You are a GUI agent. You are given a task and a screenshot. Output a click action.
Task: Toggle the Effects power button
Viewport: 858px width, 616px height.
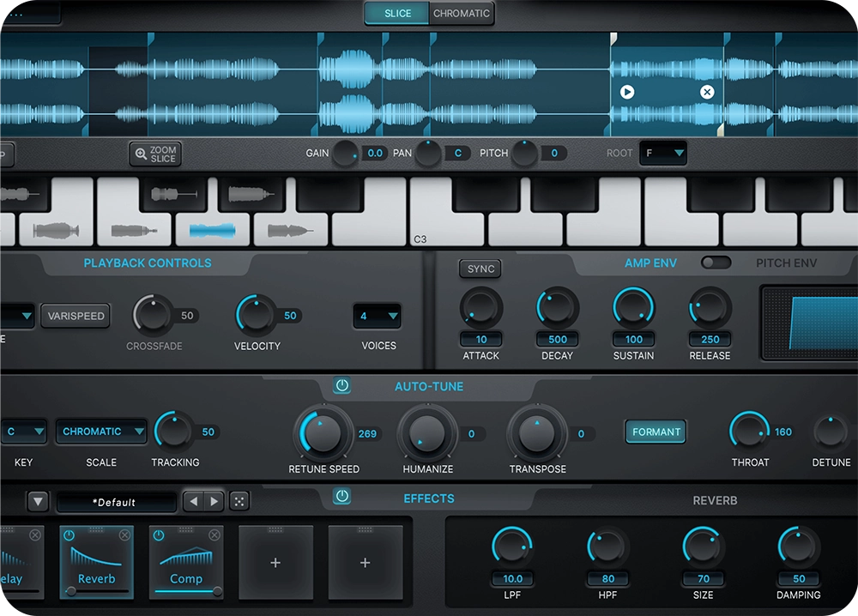(x=342, y=497)
